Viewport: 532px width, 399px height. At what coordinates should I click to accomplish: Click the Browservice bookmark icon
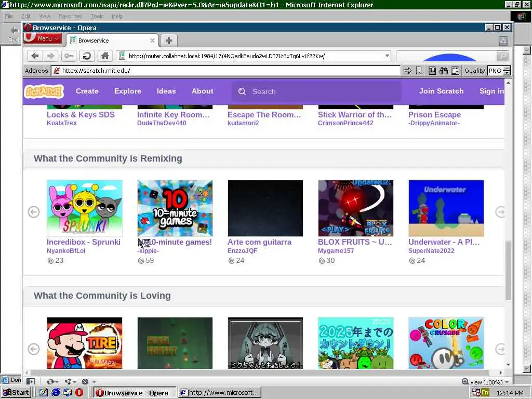coord(419,71)
